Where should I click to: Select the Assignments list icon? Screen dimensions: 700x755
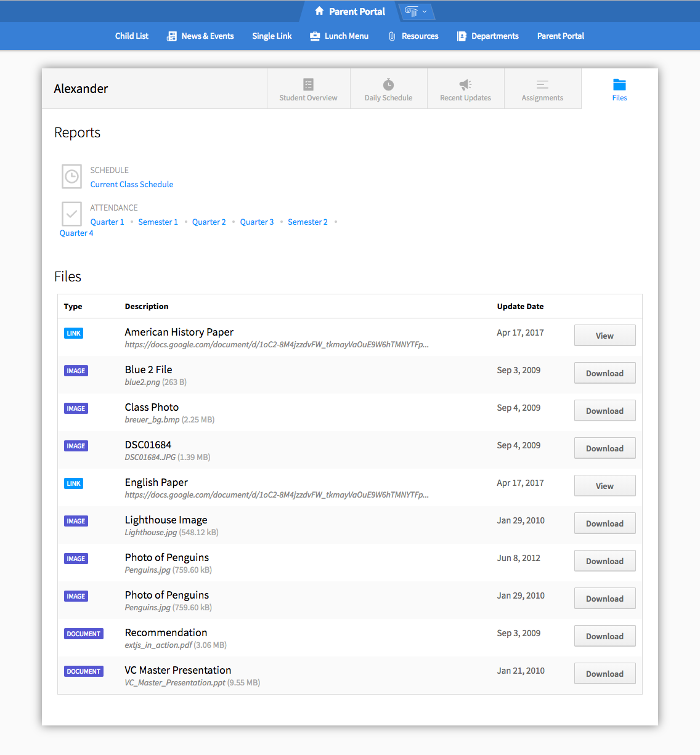pyautogui.click(x=542, y=84)
